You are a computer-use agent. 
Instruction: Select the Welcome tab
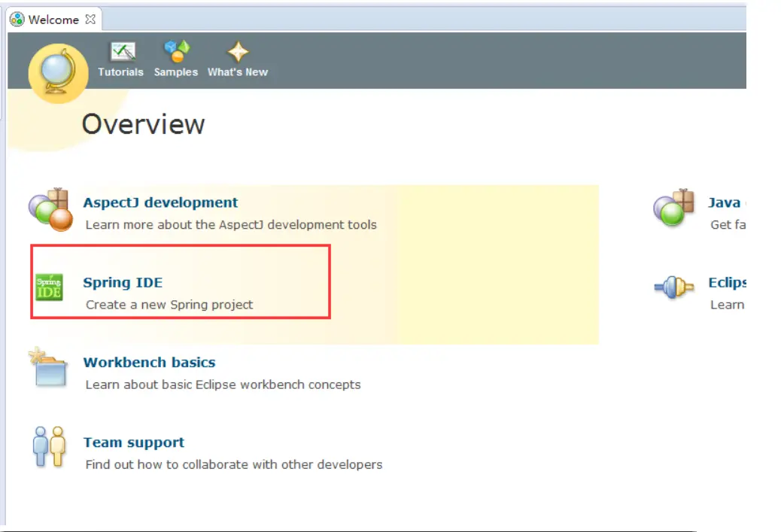point(53,20)
